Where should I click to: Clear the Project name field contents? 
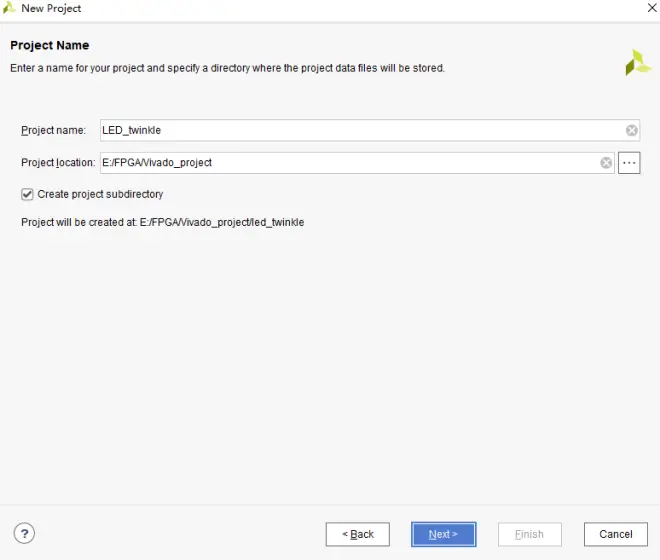point(631,131)
